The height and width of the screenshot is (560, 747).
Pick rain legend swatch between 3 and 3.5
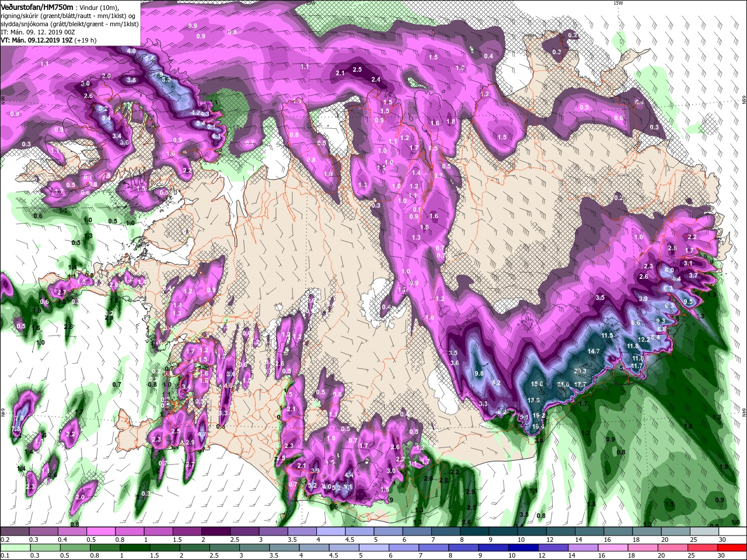[255, 548]
